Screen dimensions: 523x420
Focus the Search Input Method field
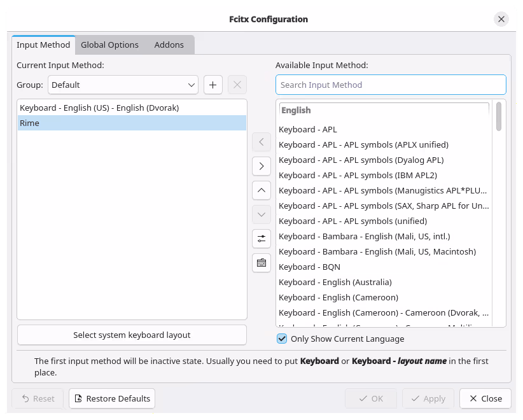tap(391, 85)
